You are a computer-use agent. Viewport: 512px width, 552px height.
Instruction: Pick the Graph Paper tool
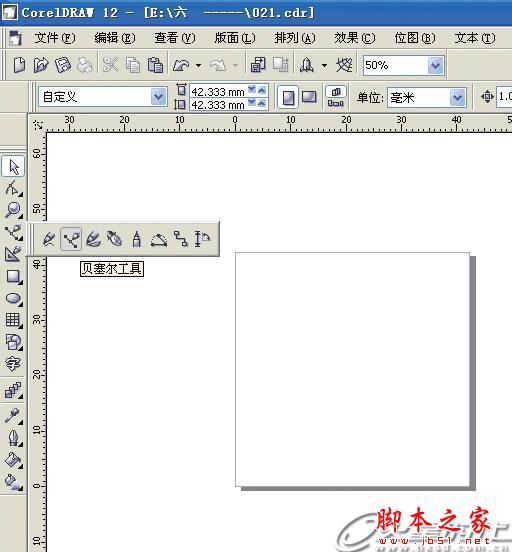(x=13, y=320)
